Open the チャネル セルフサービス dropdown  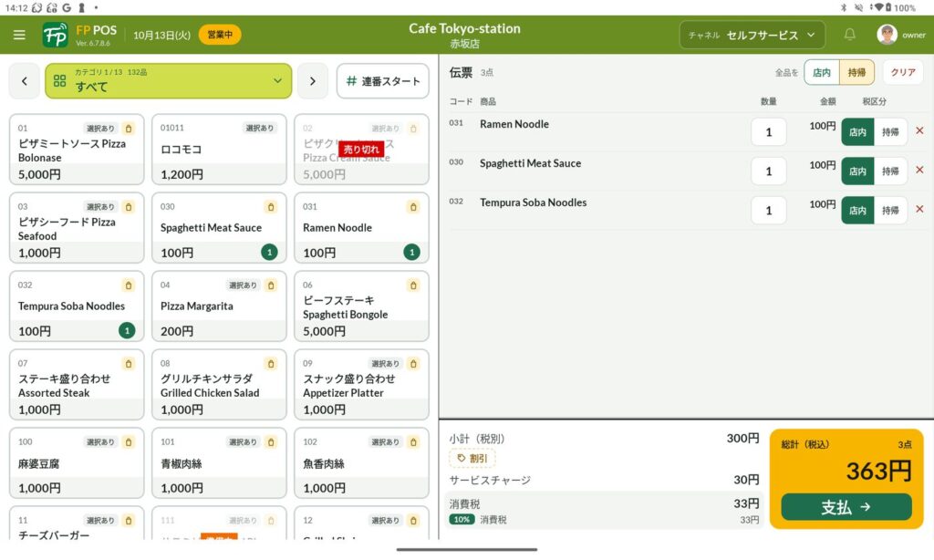752,35
